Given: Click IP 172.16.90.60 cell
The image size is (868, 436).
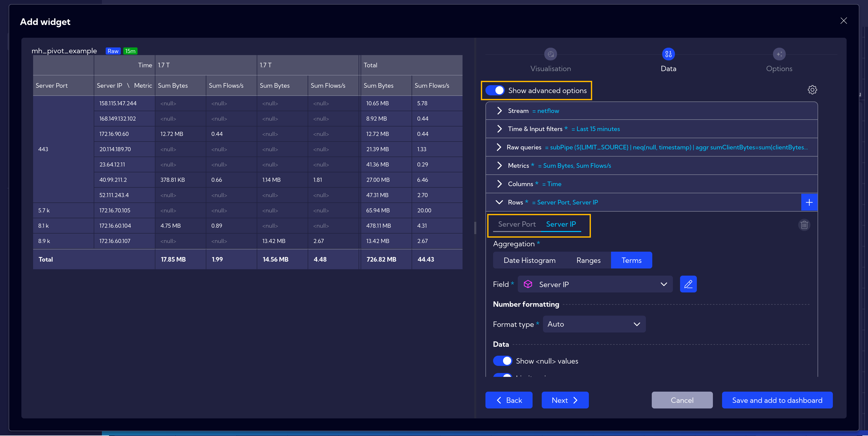Looking at the screenshot, I should (x=124, y=134).
